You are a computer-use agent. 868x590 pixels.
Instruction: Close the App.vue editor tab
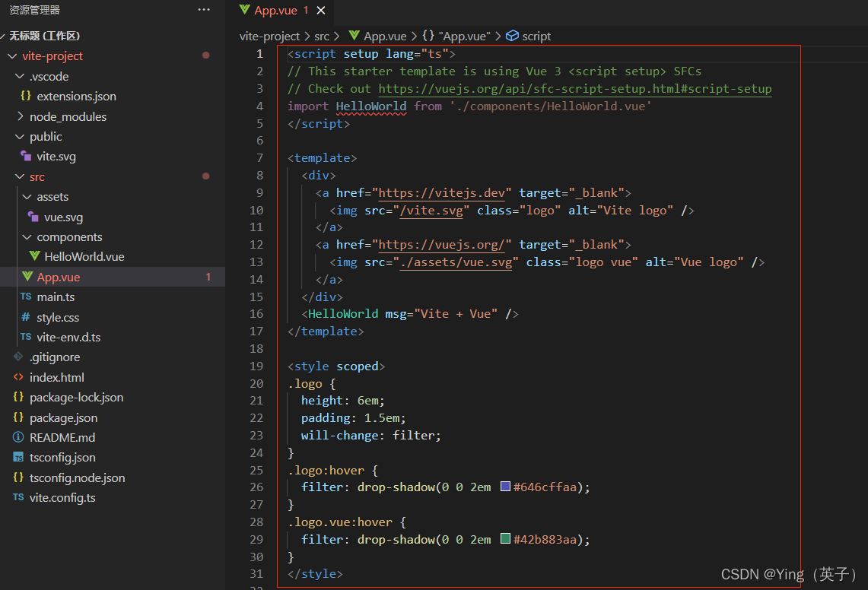[x=321, y=11]
